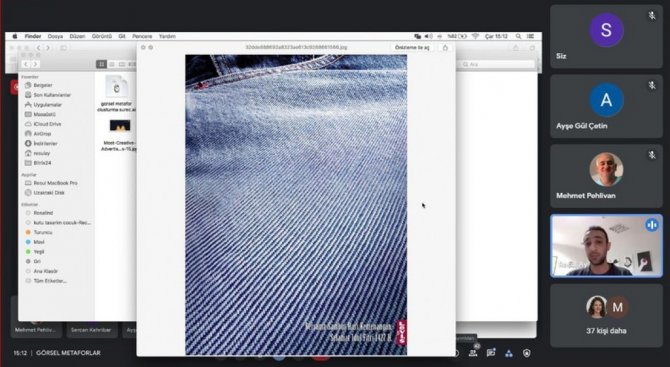Select the Siz participant tile
Image resolution: width=670 pixels, height=367 pixels.
[x=606, y=37]
